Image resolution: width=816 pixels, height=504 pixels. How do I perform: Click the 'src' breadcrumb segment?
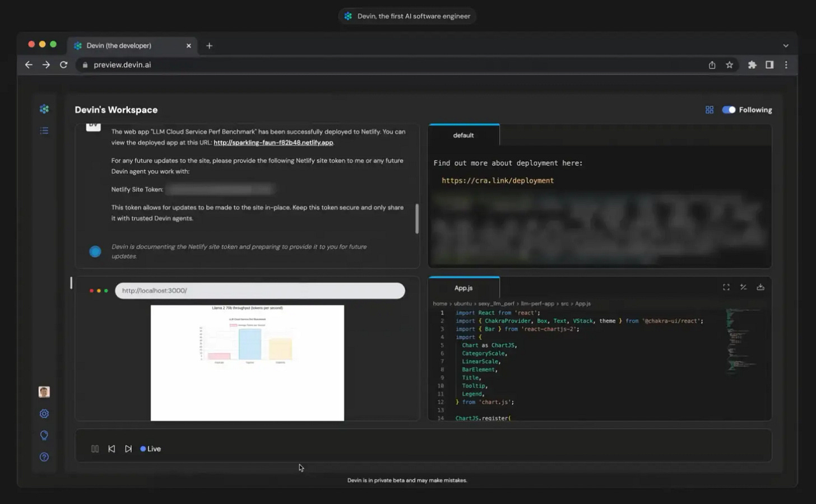(x=564, y=304)
